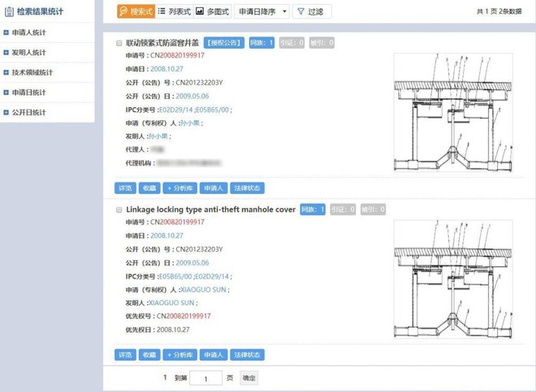Click IPC code E05B65/00 in English result

(x=175, y=277)
